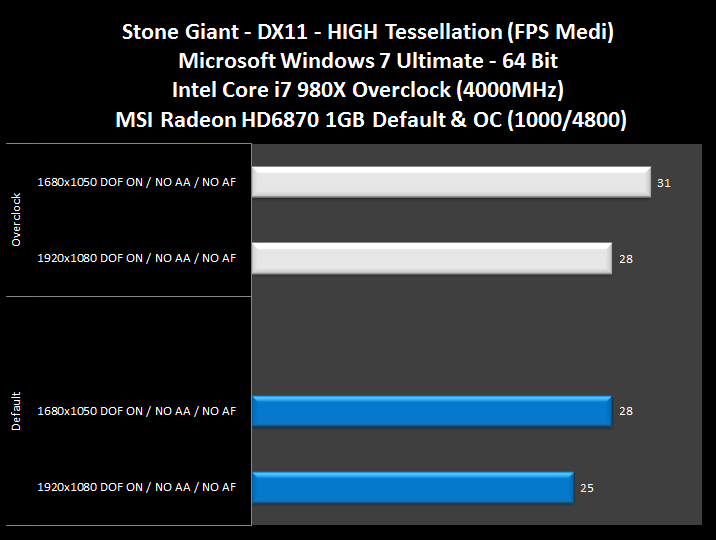Click the vertical Default group label
Viewport: 716px width, 540px height.
16,411
